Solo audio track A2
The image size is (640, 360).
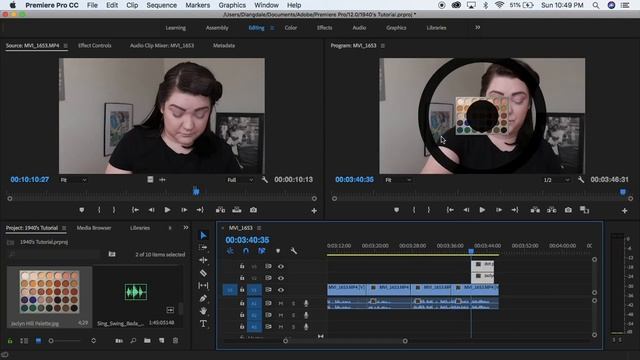tap(293, 315)
